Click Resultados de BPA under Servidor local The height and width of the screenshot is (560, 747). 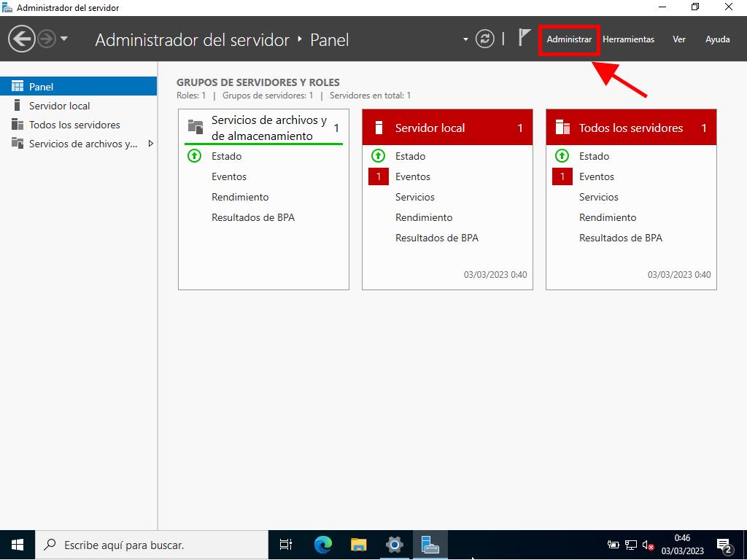[436, 238]
